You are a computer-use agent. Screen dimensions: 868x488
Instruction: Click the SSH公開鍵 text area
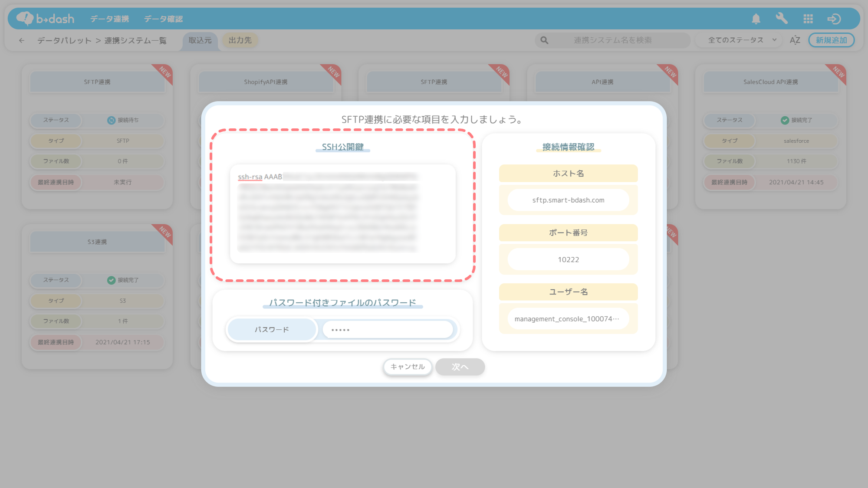click(x=343, y=214)
